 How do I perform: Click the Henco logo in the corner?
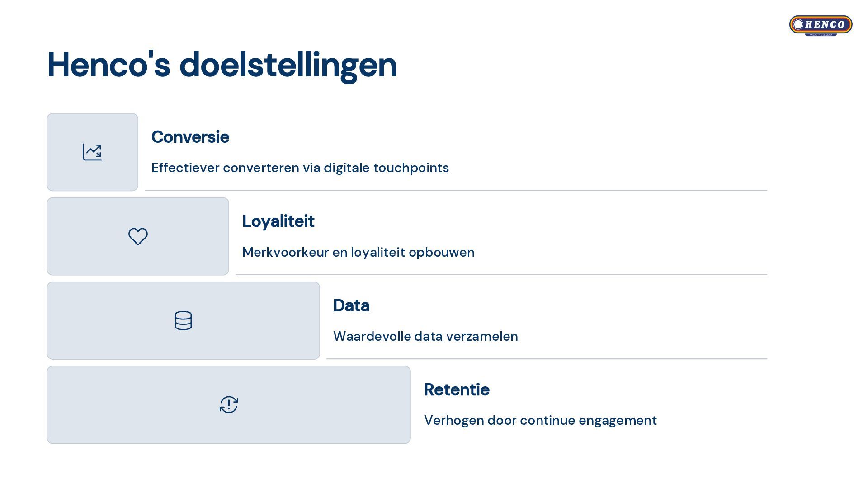[x=821, y=25]
